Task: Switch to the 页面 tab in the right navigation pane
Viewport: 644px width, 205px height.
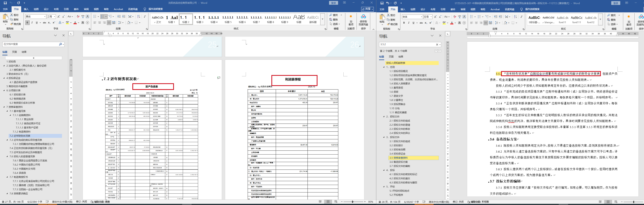Action: (x=391, y=57)
